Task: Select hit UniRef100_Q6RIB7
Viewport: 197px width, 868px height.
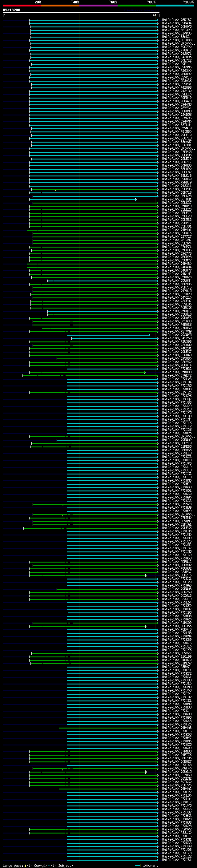Action: coord(177,20)
